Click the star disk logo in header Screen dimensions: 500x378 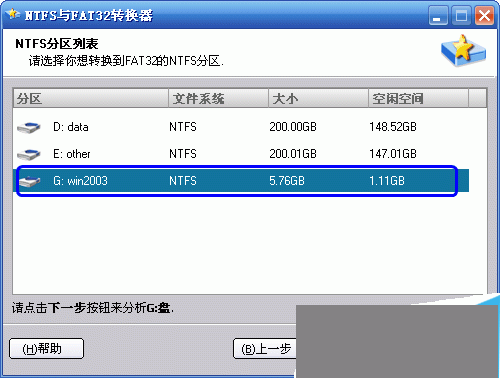(x=463, y=51)
